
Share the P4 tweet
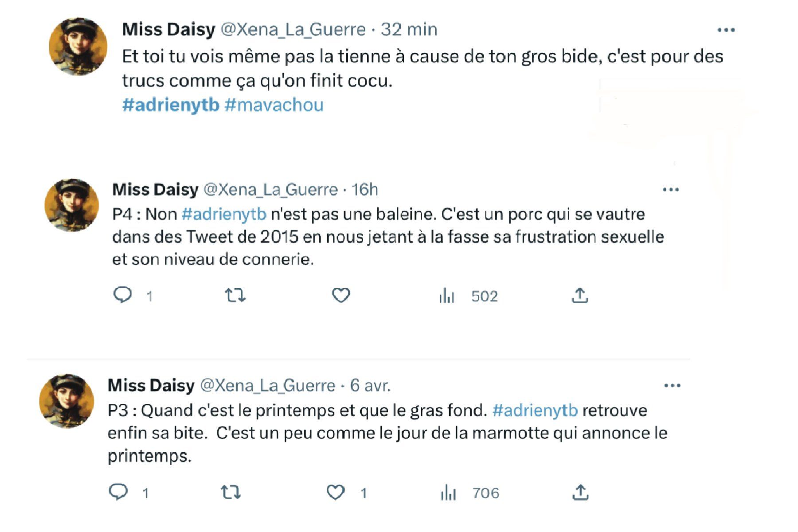(x=580, y=295)
